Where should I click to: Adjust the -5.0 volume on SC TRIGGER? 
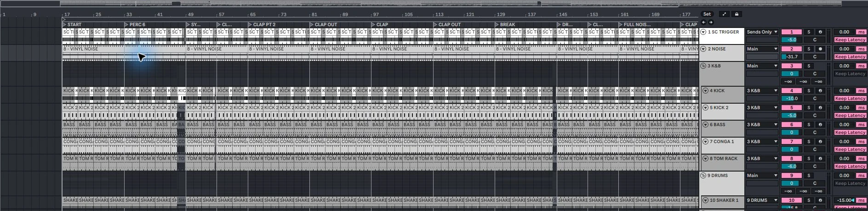point(792,40)
